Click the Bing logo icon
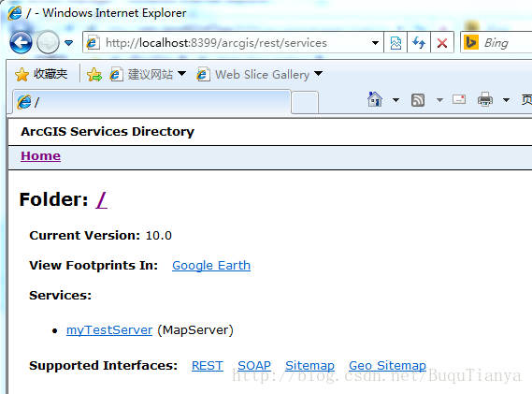The height and width of the screenshot is (394, 532). click(471, 43)
